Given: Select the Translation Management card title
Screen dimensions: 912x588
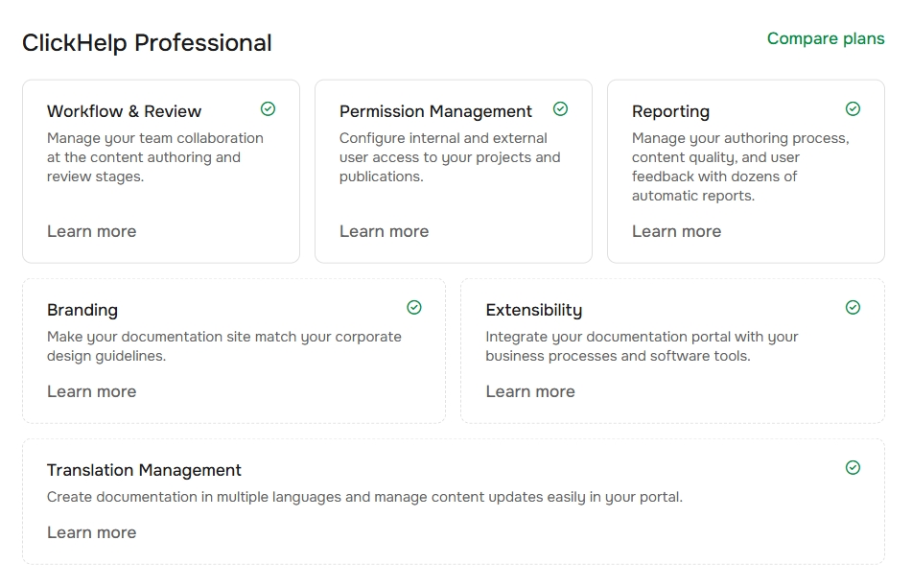Looking at the screenshot, I should [144, 470].
